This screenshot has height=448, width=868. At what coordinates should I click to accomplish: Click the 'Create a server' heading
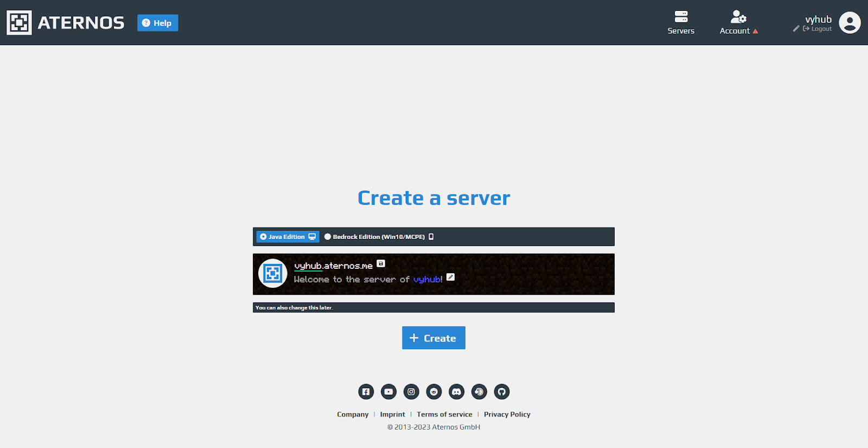(433, 198)
